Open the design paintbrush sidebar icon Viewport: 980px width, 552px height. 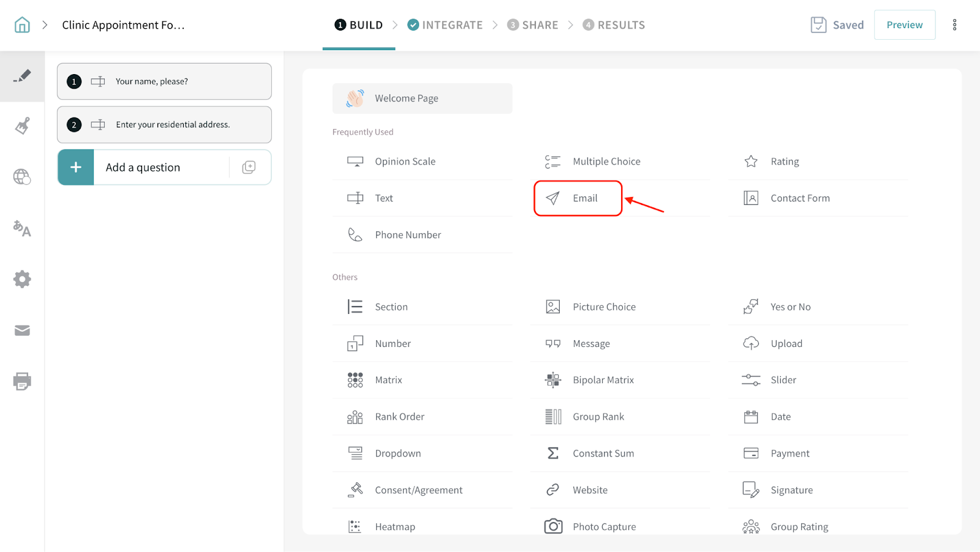pos(22,126)
